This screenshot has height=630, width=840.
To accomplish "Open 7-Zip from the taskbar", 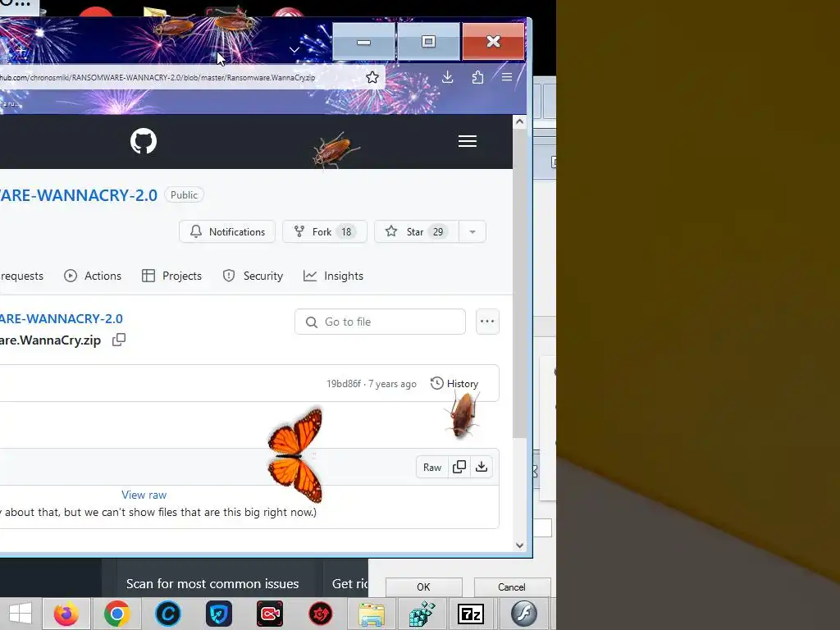I will pyautogui.click(x=471, y=614).
